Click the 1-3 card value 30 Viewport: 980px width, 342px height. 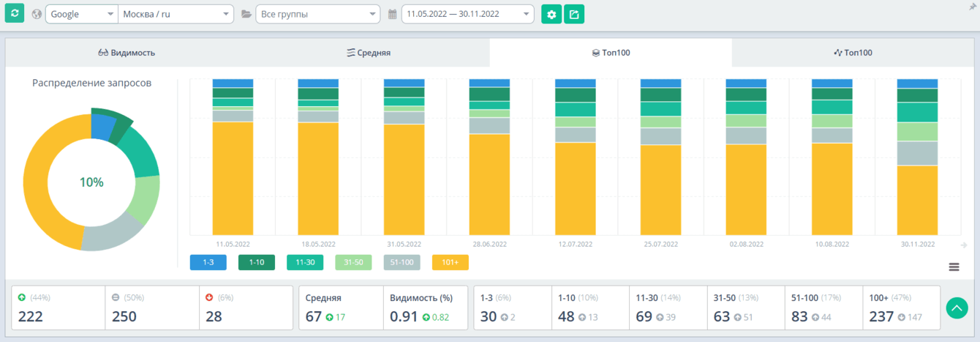pyautogui.click(x=489, y=316)
